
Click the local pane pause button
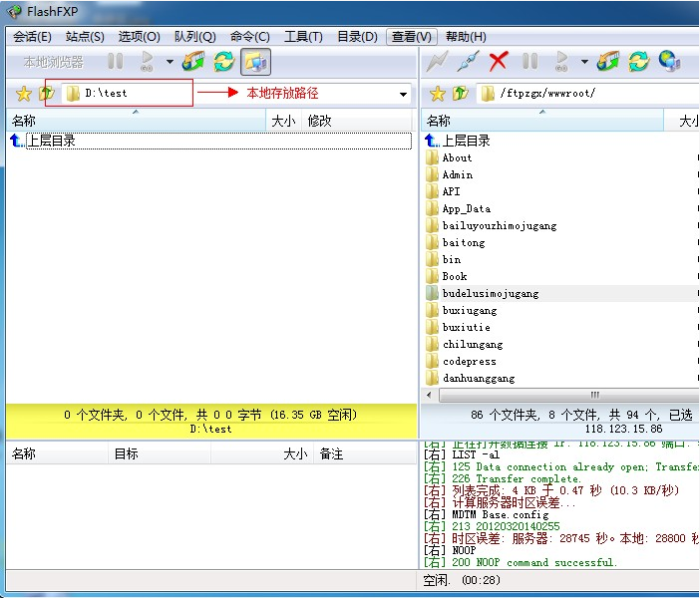116,62
